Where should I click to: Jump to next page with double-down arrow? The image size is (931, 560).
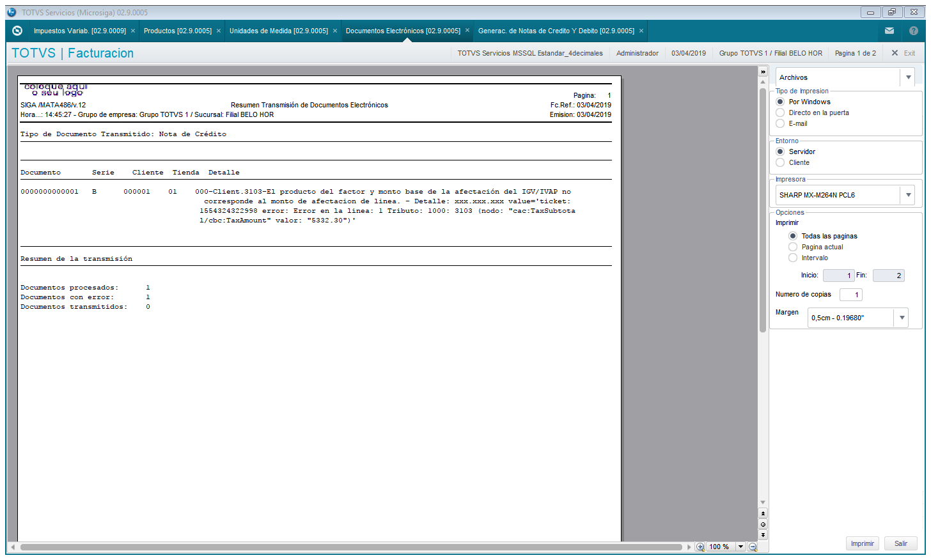763,534
